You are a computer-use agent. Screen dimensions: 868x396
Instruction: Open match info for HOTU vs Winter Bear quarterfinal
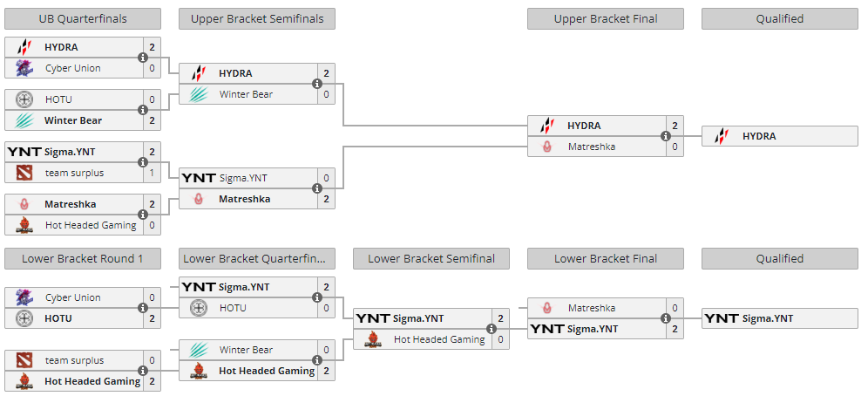[x=142, y=110]
